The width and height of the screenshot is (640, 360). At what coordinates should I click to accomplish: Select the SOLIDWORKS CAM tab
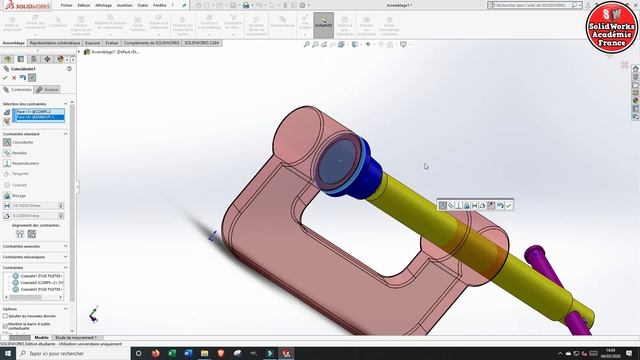pos(202,43)
